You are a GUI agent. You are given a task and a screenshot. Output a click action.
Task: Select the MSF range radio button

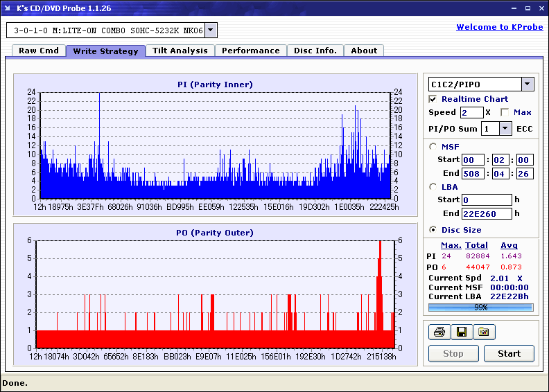coord(433,146)
